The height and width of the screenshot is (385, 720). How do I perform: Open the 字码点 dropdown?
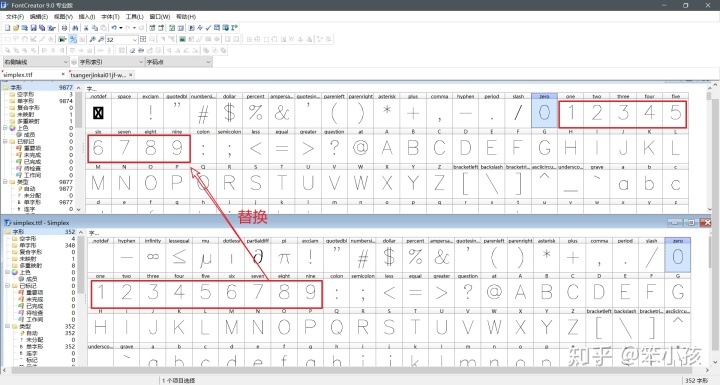pyautogui.click(x=179, y=62)
